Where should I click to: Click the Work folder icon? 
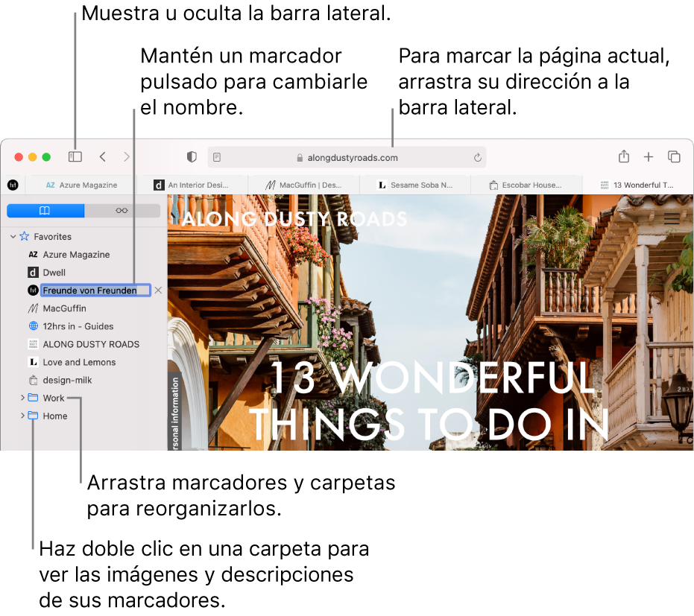point(34,398)
